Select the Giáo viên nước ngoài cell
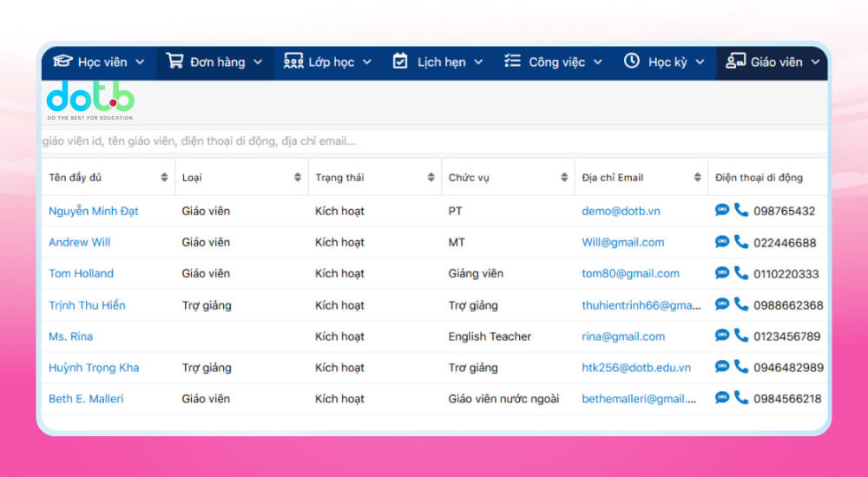 point(503,399)
